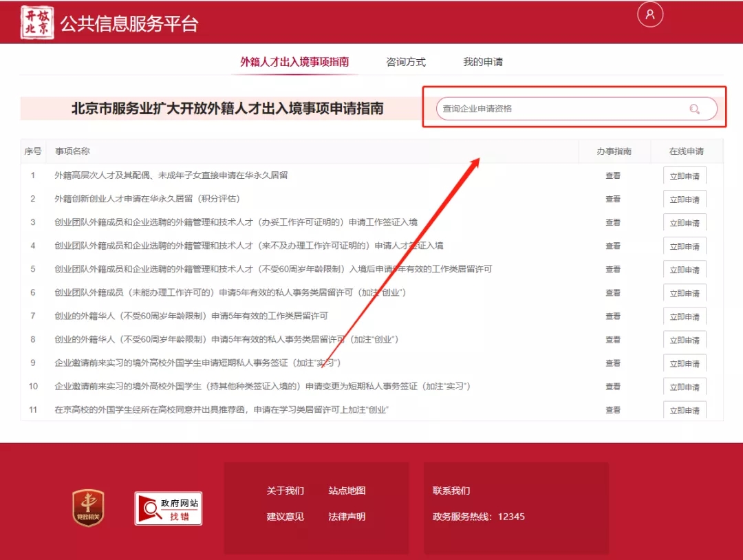This screenshot has width=743, height=560.
Task: Open the user account icon at top right
Action: coord(650,14)
